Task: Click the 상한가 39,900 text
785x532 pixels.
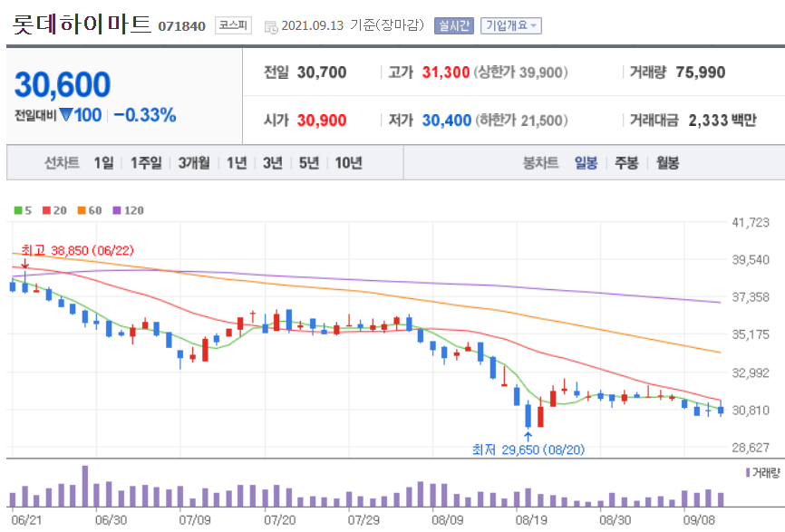Action: 520,73
